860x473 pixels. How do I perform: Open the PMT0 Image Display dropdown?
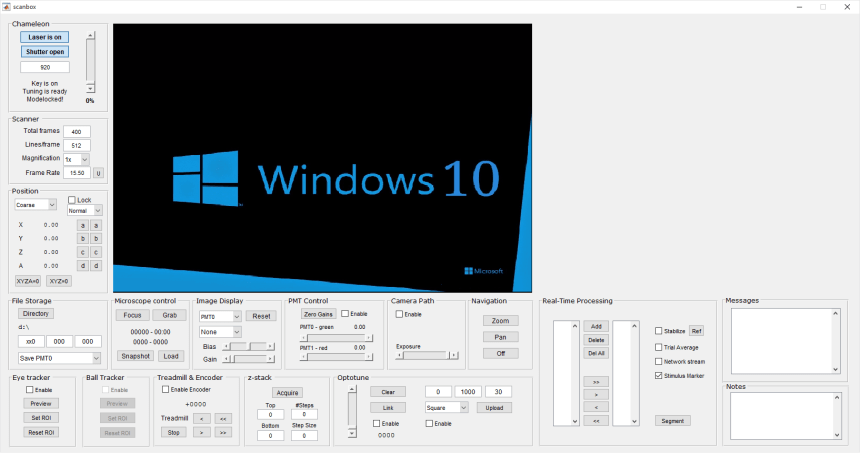[x=220, y=317]
